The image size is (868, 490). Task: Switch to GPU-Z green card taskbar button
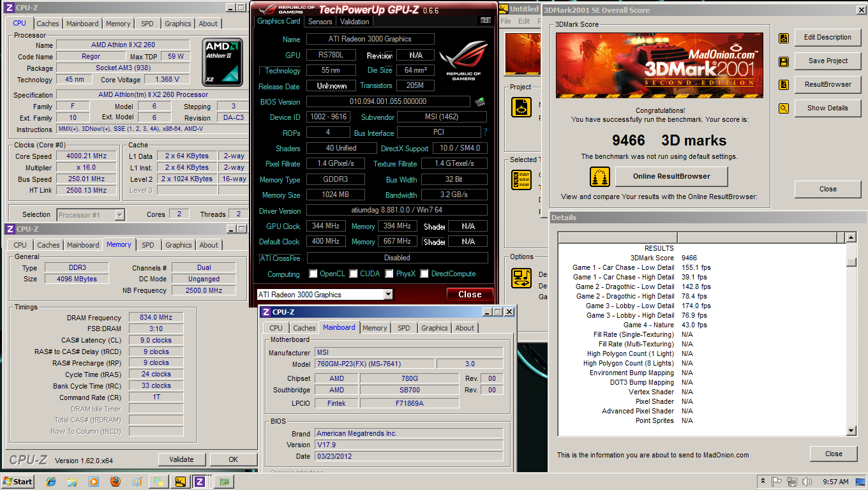point(224,482)
